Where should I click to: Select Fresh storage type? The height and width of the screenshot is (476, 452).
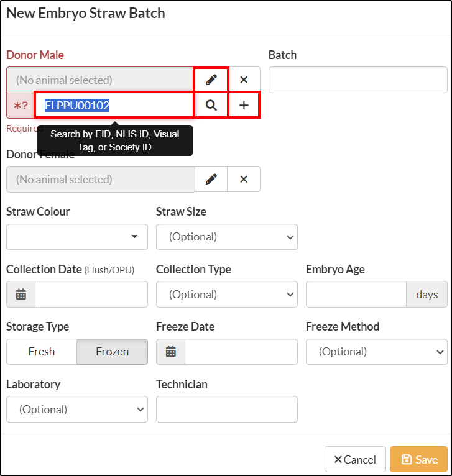42,352
